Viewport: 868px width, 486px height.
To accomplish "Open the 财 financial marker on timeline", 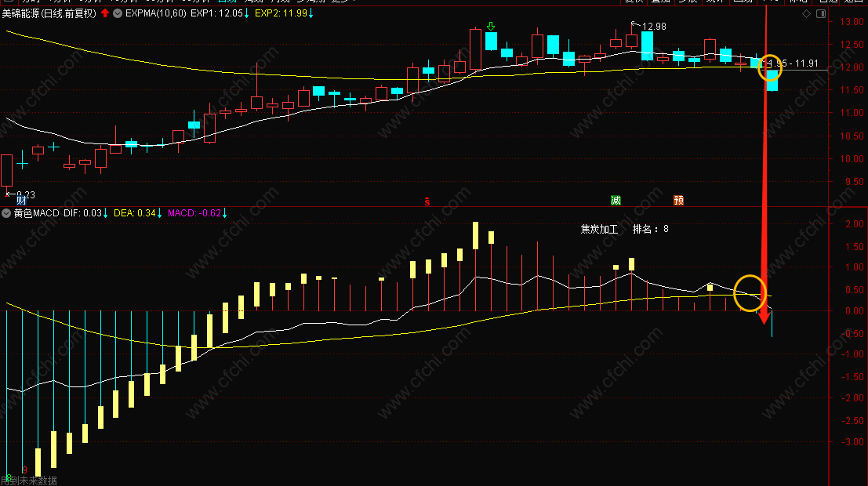I will coord(22,201).
